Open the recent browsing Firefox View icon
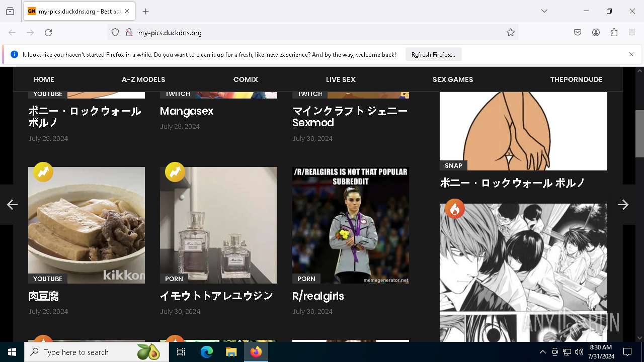Screen dimensions: 644x362 pos(10,11)
